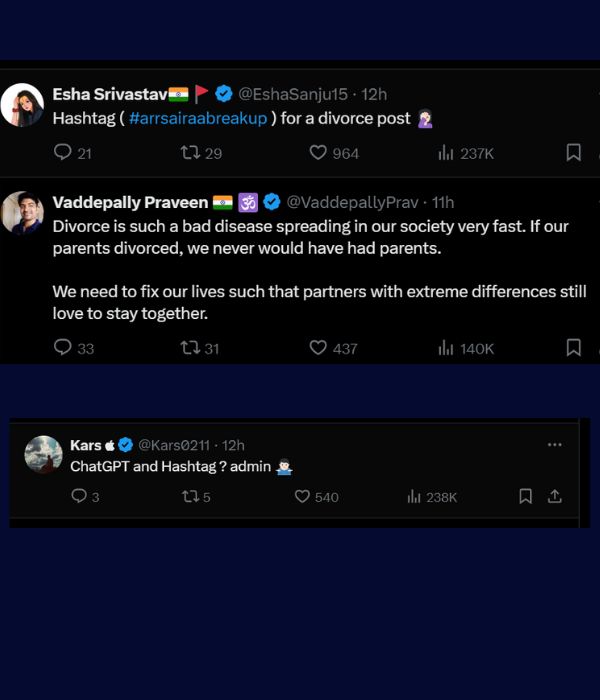The image size is (600, 700).
Task: Retweet Esha Srivastav's hashtag post
Action: 190,153
